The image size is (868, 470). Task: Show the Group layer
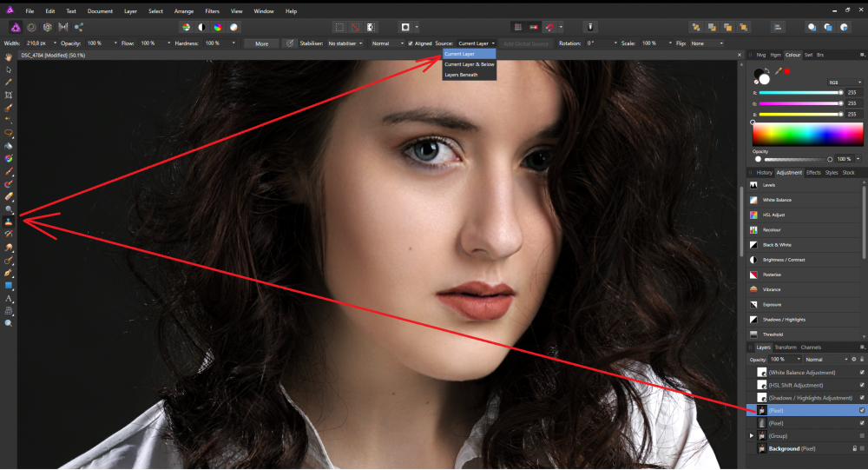tap(862, 436)
